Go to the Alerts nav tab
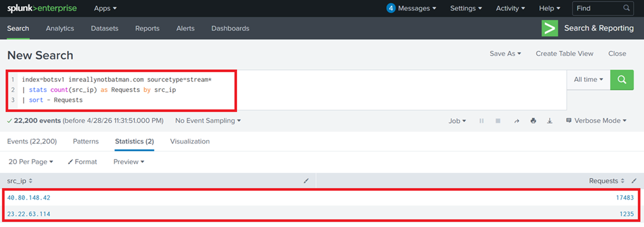Viewport: 644px width, 227px height. tap(185, 29)
